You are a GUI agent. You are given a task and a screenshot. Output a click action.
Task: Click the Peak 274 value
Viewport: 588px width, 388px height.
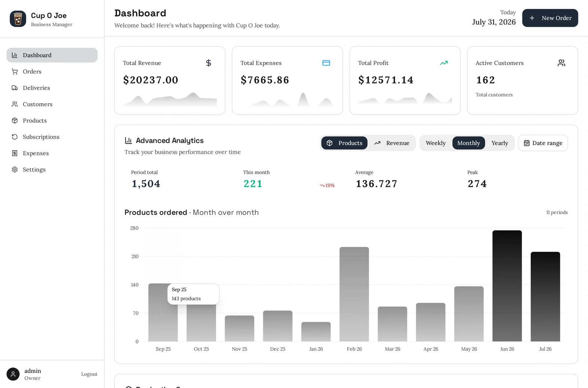477,184
